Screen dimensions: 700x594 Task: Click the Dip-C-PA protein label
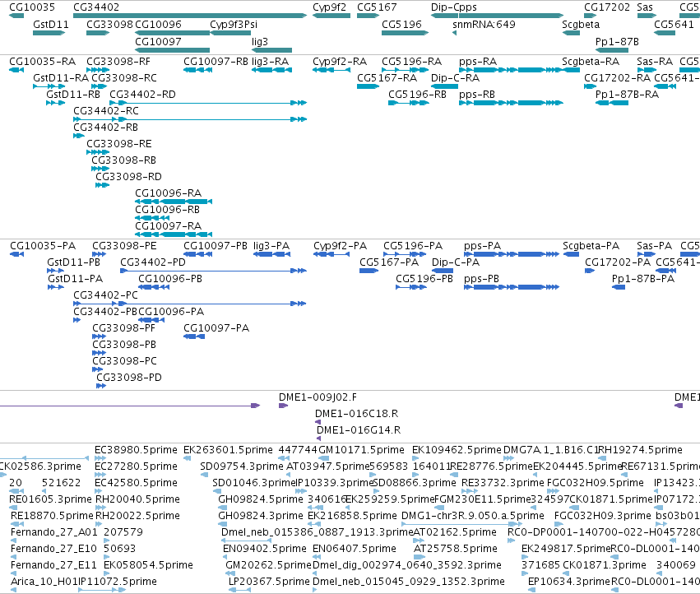pos(456,262)
